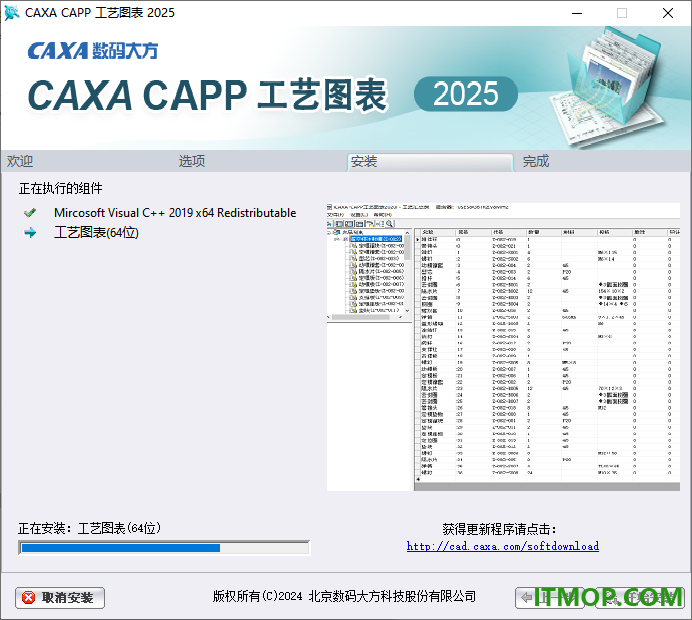Click the 正在执行的组件 heading
The image size is (692, 620).
point(60,188)
